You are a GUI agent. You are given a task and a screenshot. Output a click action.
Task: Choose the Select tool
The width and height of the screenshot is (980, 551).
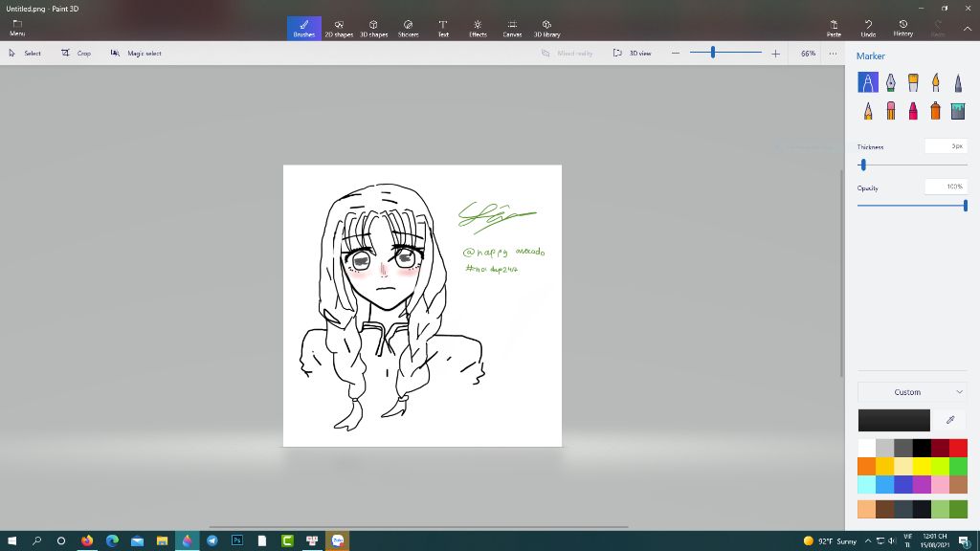25,54
